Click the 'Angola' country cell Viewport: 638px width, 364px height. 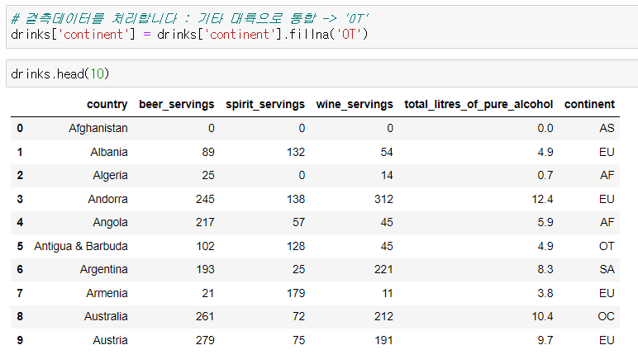(x=110, y=223)
